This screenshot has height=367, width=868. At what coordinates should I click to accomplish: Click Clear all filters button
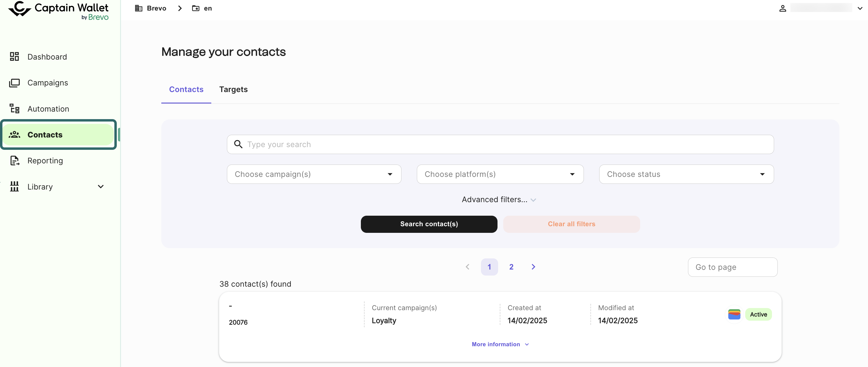pos(571,224)
